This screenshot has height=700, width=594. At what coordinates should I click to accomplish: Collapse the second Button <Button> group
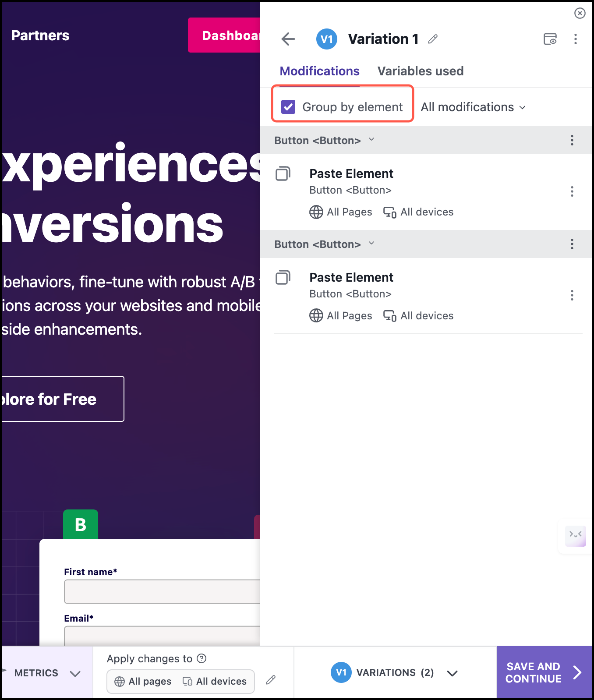click(x=371, y=243)
